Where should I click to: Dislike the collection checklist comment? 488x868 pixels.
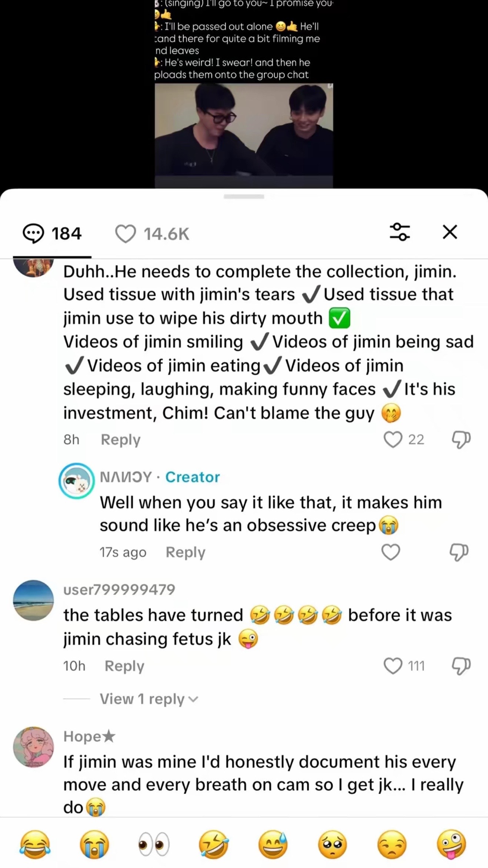[461, 440]
